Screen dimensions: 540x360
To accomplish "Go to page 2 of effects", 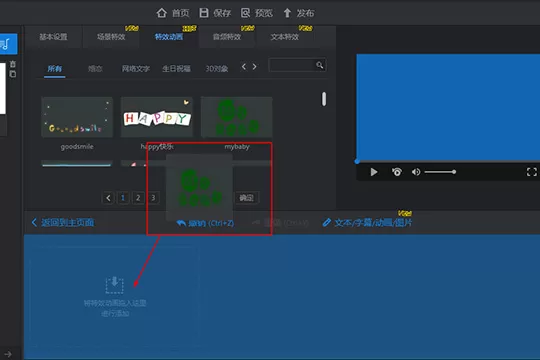I will 138,198.
